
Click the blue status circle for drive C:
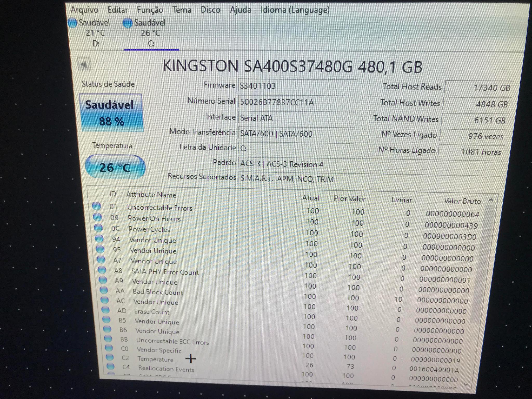coord(128,23)
